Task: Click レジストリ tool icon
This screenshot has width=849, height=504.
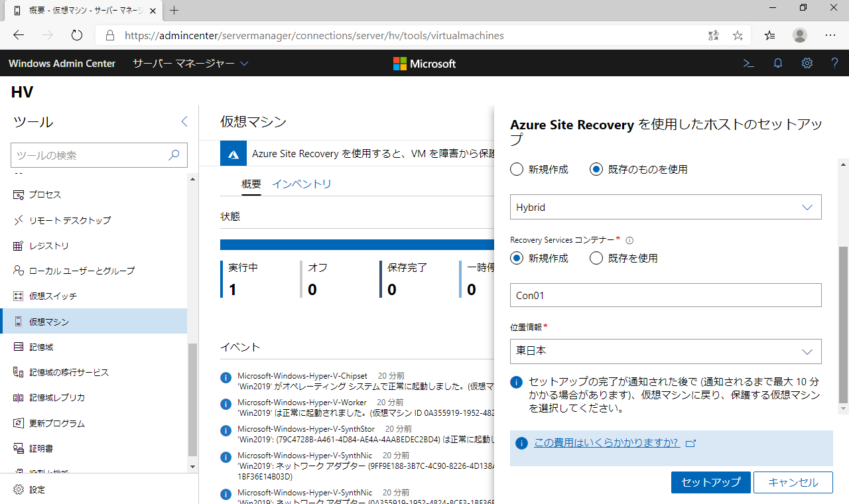Action: (x=19, y=246)
